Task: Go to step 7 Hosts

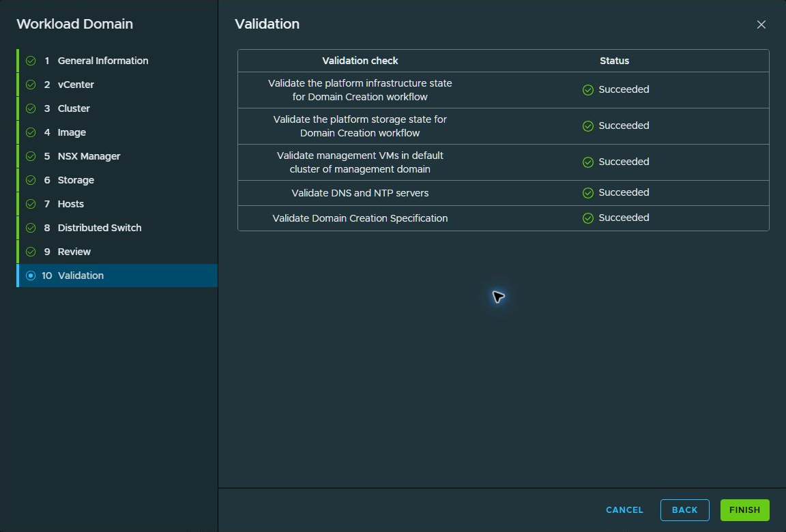Action: pos(117,204)
